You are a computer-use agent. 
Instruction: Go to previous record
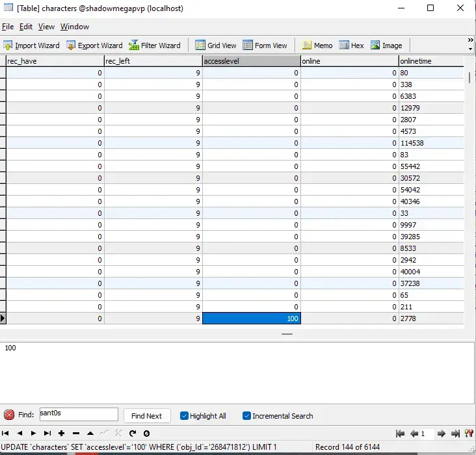point(20,434)
